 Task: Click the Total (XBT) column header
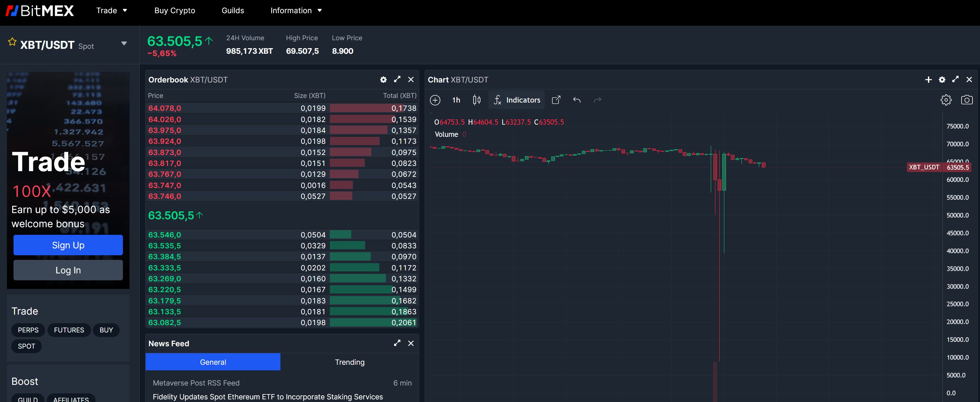pyautogui.click(x=399, y=96)
